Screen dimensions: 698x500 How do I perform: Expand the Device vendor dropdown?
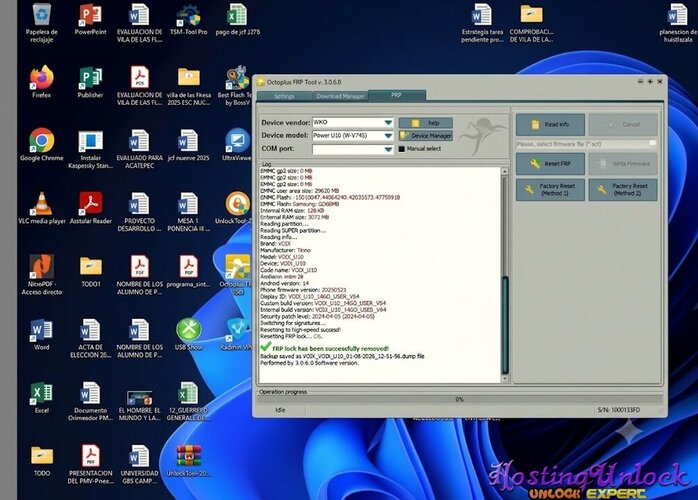(388, 122)
